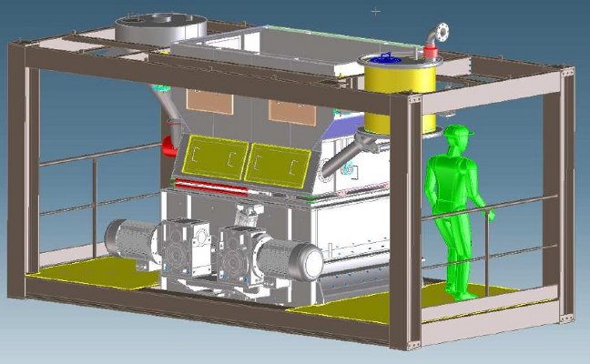Select the right yellow inspection door
This screenshot has width=590, height=364.
coord(280,162)
